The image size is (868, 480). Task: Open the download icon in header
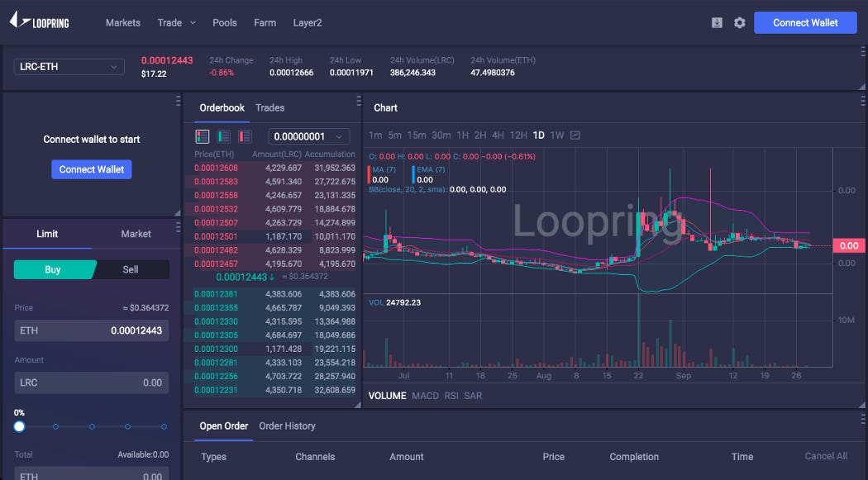coord(717,22)
